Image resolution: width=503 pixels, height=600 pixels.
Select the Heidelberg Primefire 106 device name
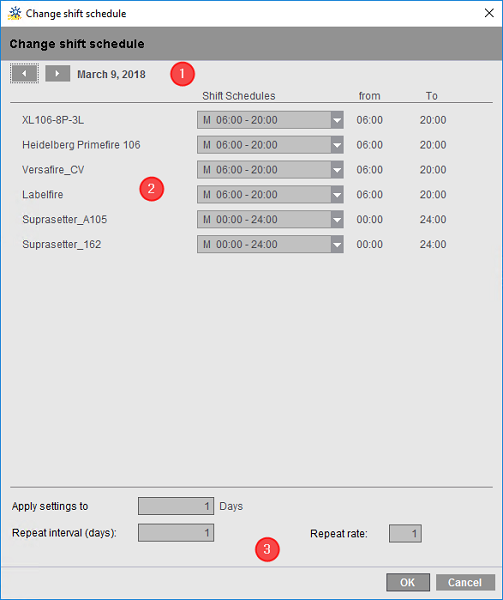(x=81, y=145)
